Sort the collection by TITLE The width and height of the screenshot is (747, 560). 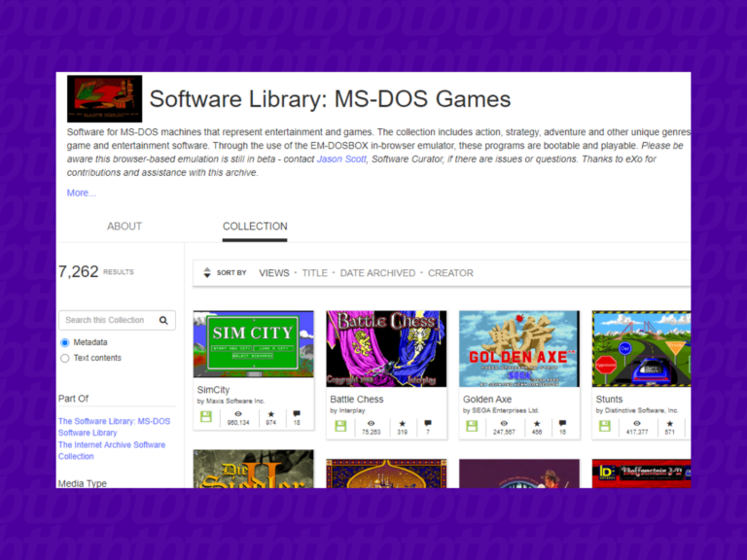coord(314,273)
